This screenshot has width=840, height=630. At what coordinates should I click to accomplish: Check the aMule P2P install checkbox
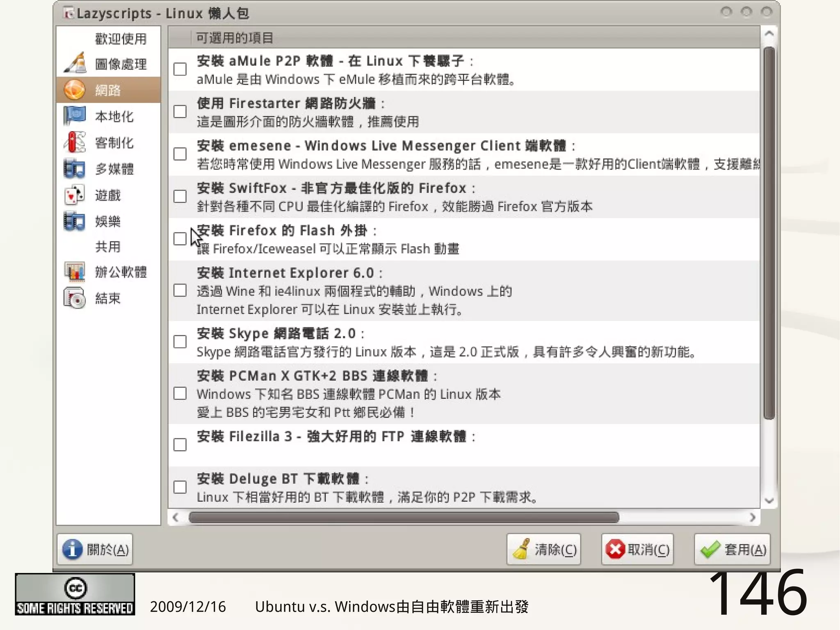coord(180,69)
